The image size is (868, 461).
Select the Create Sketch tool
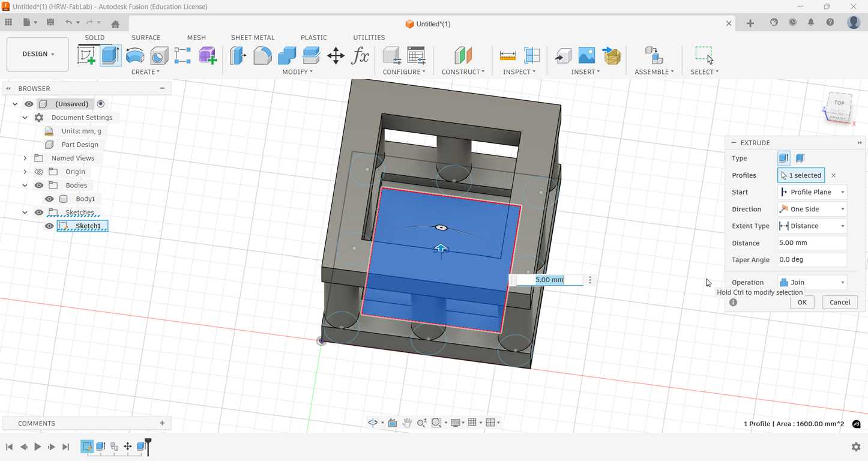(x=86, y=56)
